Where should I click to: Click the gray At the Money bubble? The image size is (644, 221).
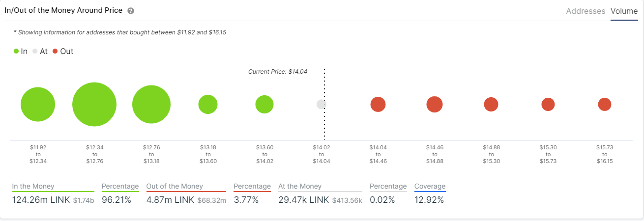click(321, 105)
